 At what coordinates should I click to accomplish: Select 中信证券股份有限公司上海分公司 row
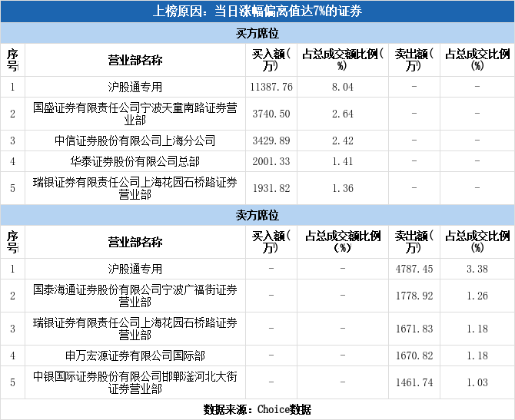pos(135,141)
